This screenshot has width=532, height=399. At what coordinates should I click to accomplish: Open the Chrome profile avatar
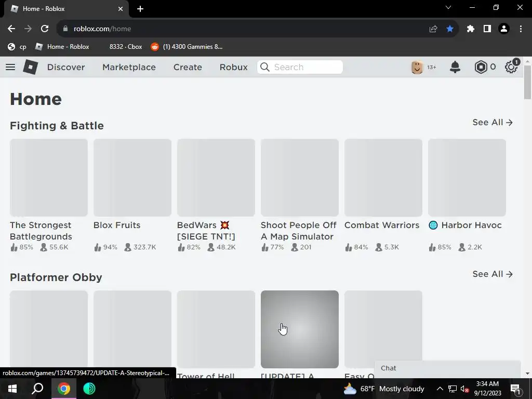[504, 29]
